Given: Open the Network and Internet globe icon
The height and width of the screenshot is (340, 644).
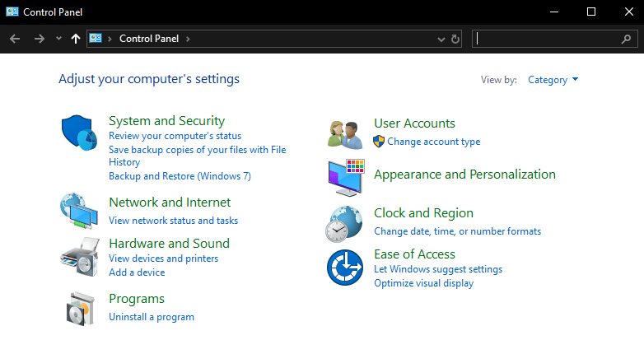Looking at the screenshot, I should [79, 211].
